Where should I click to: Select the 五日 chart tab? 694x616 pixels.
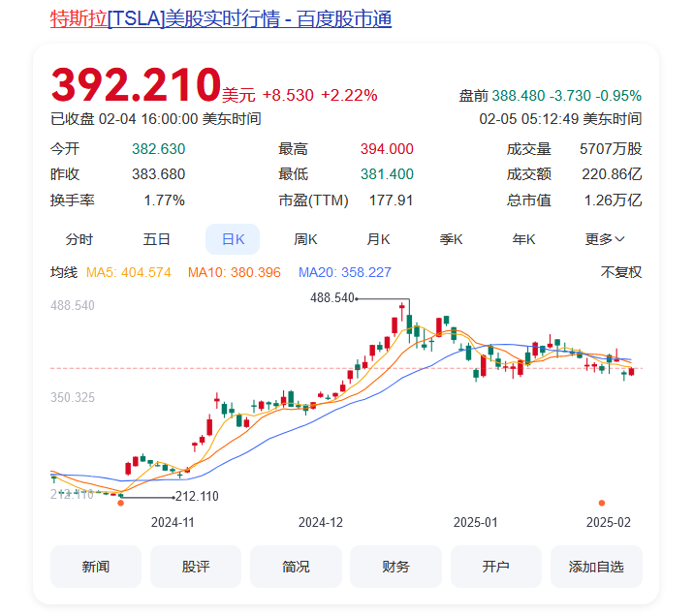(x=156, y=239)
